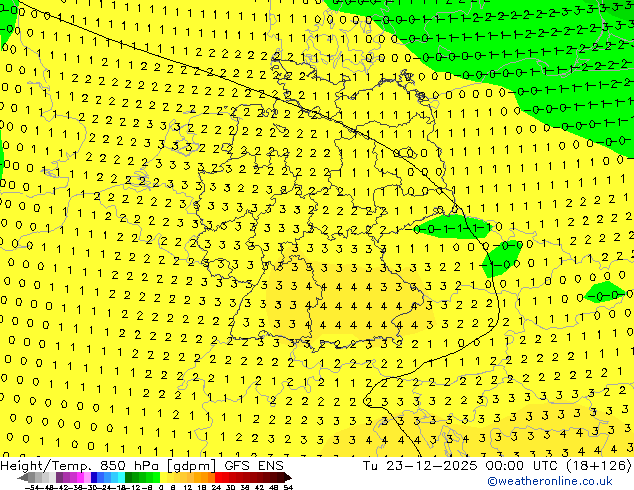Image resolution: width=634 pixels, height=490 pixels.
Task: Click the cyan swatch above -18 in legend
Action: pyautogui.click(x=121, y=478)
